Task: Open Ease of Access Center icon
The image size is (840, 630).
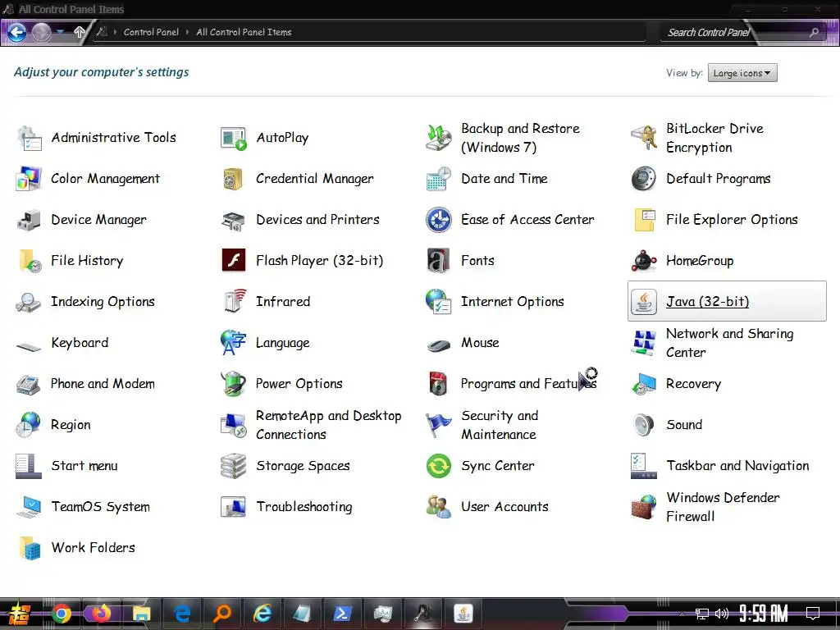Action: (x=439, y=220)
